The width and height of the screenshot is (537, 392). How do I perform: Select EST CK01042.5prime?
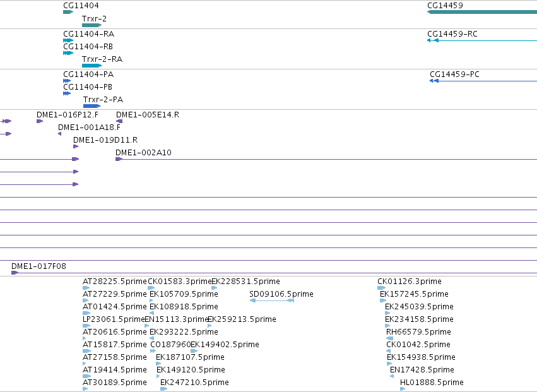pyautogui.click(x=418, y=345)
